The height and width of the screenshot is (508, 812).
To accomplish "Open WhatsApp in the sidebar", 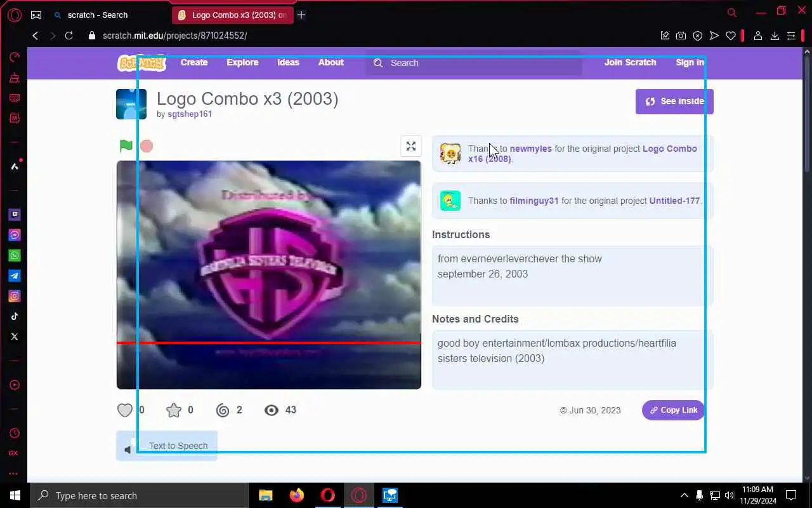I will (x=14, y=255).
